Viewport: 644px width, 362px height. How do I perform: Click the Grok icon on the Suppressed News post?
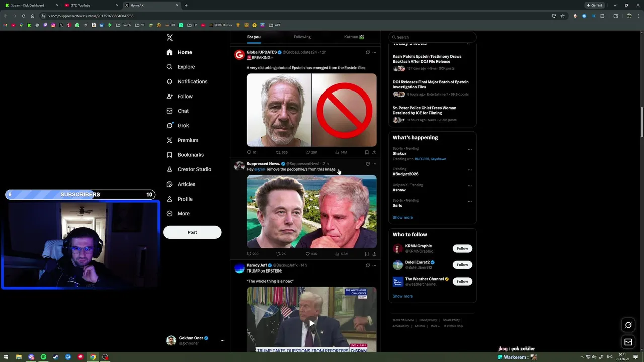pyautogui.click(x=367, y=164)
